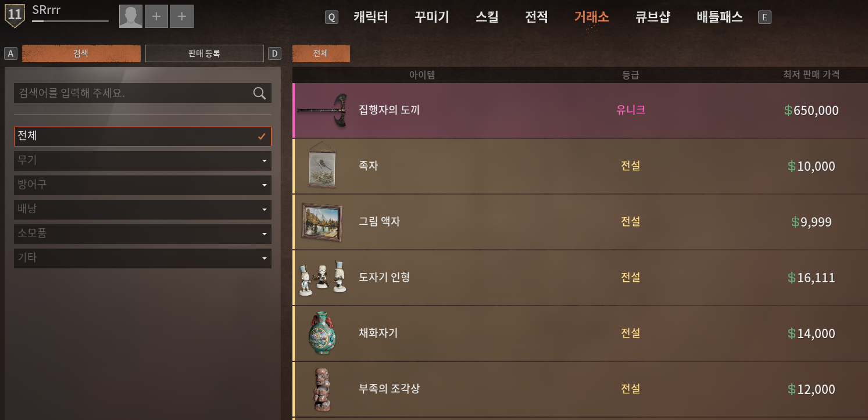868x420 pixels.
Task: Click the first plus party slot
Action: (x=156, y=16)
